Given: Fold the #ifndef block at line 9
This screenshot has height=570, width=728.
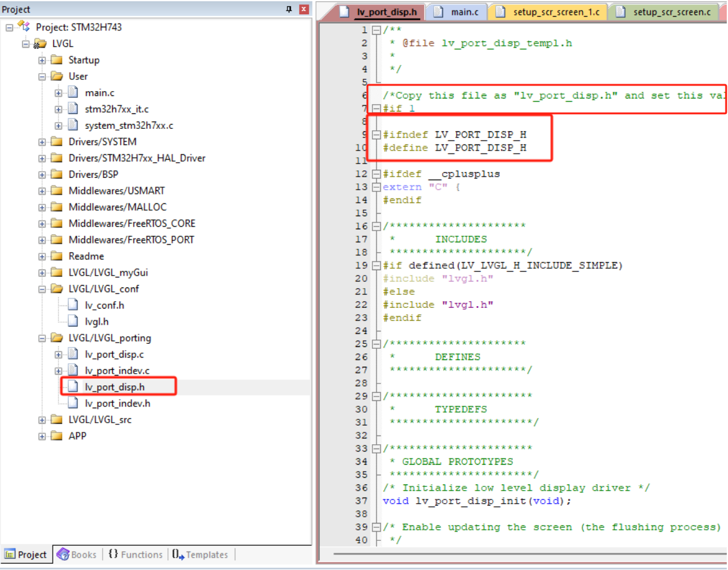Looking at the screenshot, I should tap(377, 135).
